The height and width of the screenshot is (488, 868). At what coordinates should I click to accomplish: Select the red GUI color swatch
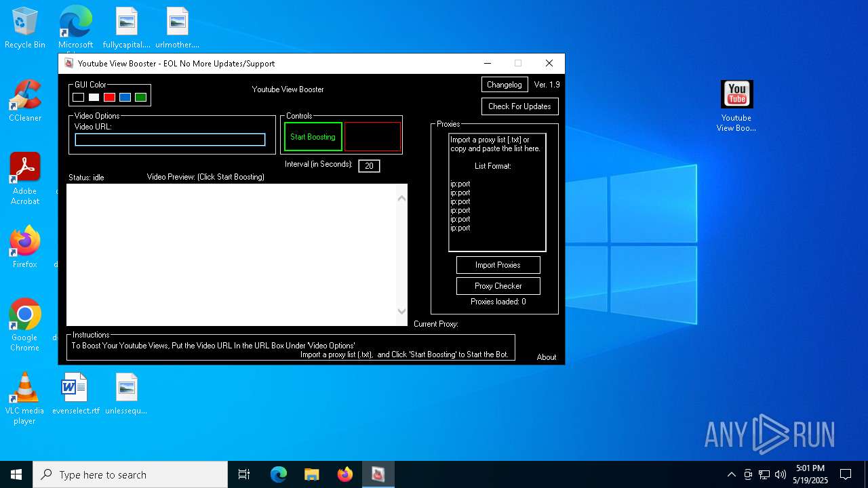109,98
